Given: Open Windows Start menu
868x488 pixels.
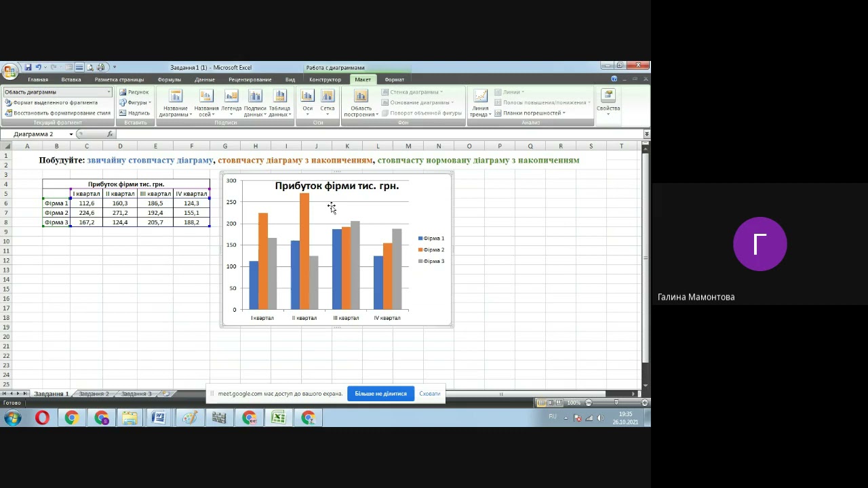Looking at the screenshot, I should [x=12, y=418].
